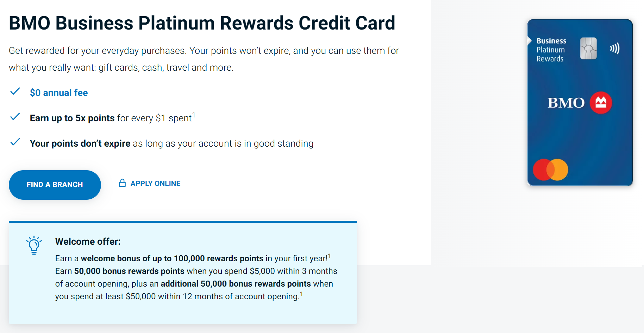Open footnote 1 after "12 months of account opening."

tap(301, 294)
